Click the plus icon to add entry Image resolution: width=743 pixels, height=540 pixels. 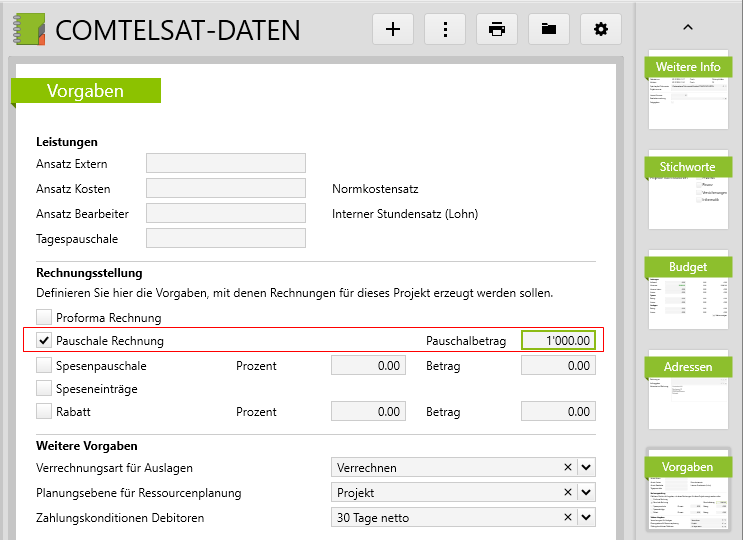tap(393, 29)
